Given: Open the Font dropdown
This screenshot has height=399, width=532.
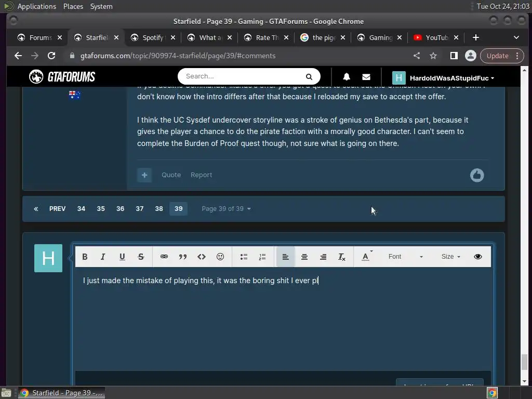Looking at the screenshot, I should pyautogui.click(x=405, y=257).
